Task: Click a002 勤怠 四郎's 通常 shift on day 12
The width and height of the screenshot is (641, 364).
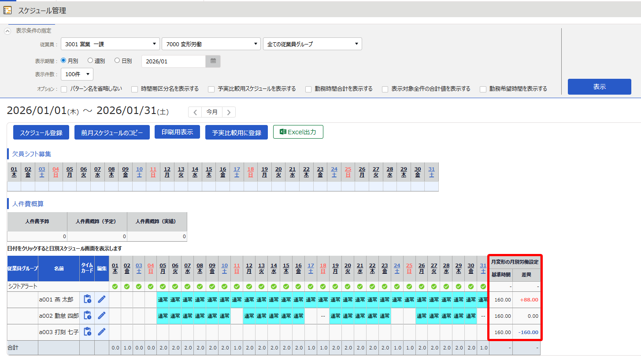Action: (x=249, y=316)
